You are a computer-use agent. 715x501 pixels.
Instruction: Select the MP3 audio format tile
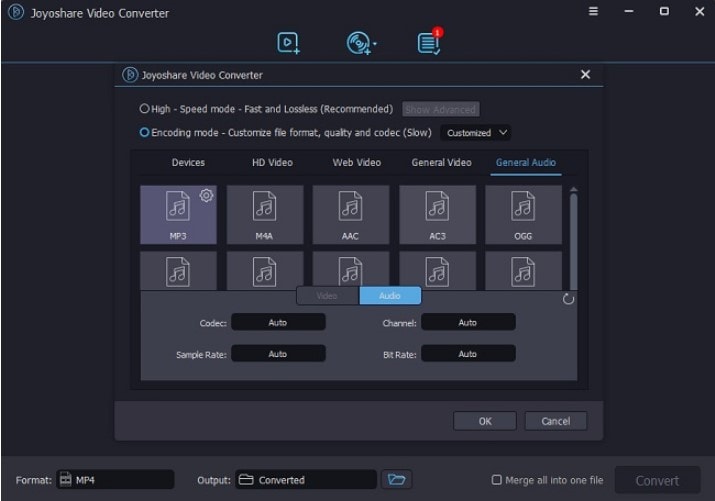pyautogui.click(x=178, y=215)
